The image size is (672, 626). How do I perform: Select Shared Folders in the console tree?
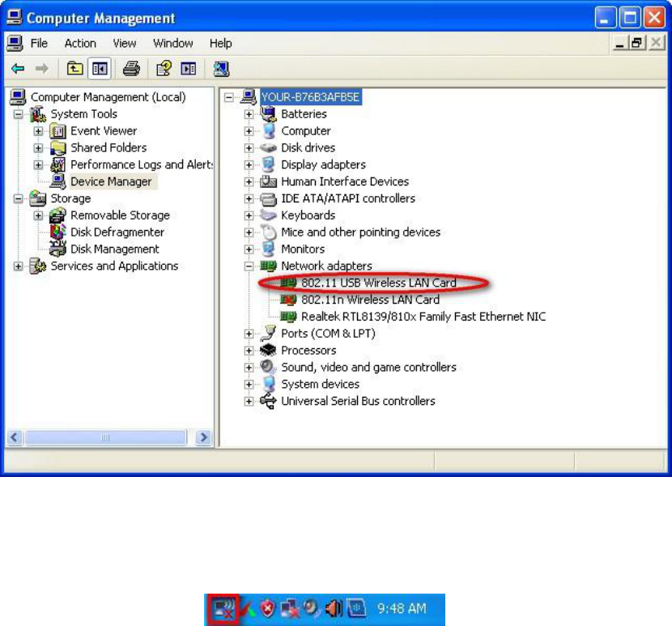(108, 148)
